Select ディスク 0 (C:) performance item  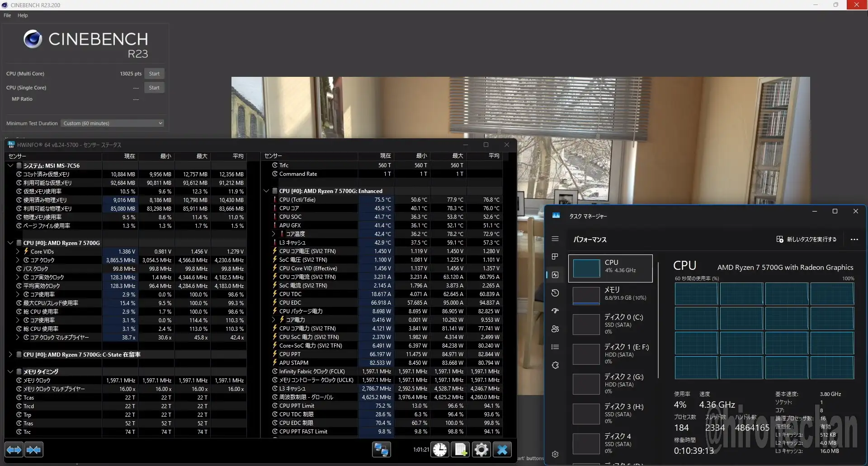point(610,324)
